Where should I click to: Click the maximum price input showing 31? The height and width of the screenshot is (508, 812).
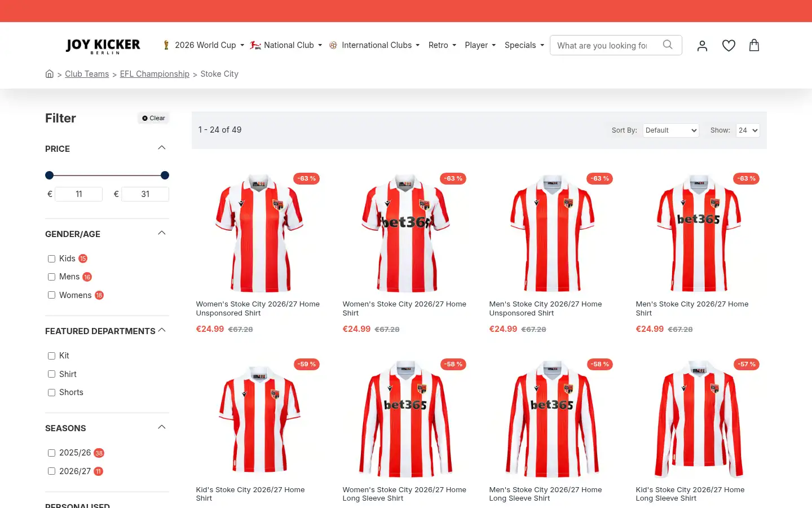(x=145, y=194)
